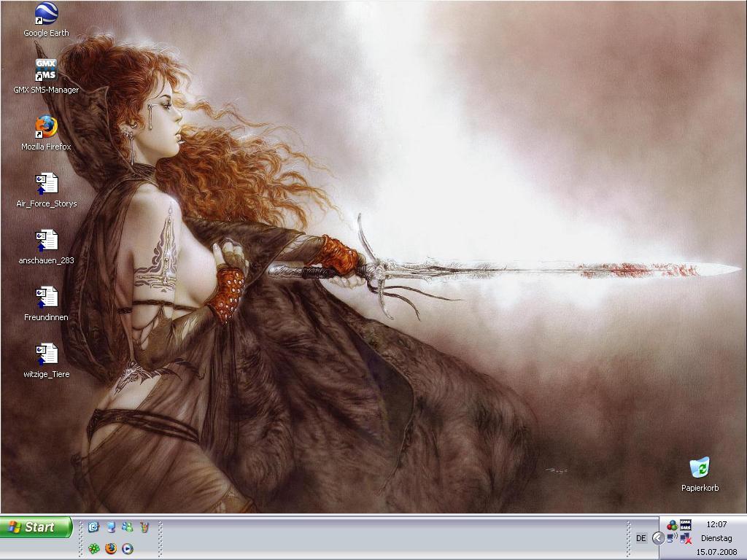The image size is (747, 560).
Task: Click the Mozilla Firefox desktop shortcut
Action: pos(46,127)
